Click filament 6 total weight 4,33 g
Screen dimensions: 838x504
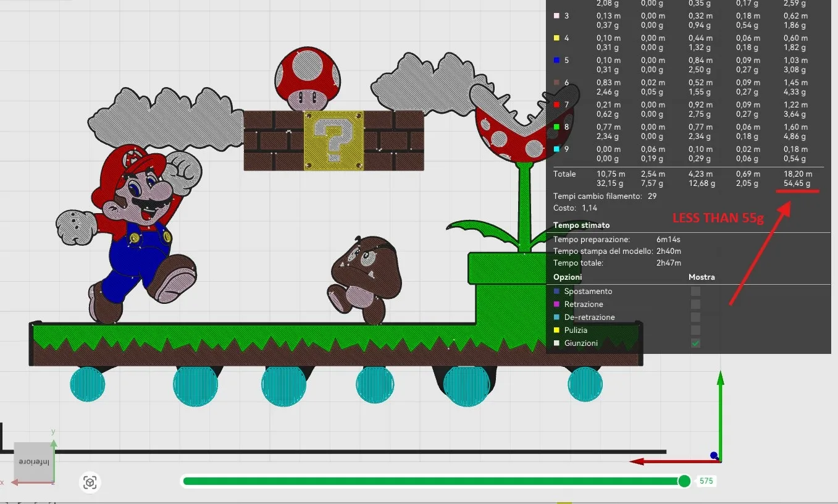pyautogui.click(x=795, y=91)
